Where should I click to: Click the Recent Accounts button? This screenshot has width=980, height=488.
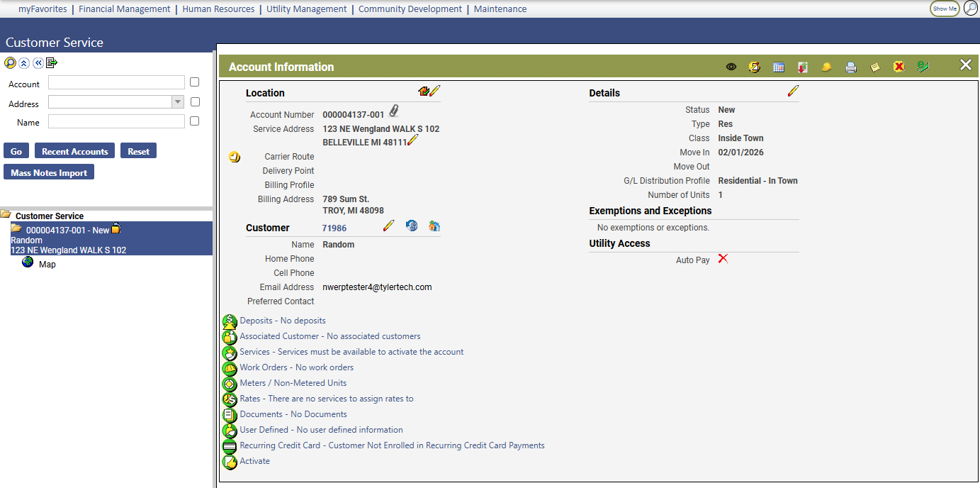pyautogui.click(x=74, y=151)
